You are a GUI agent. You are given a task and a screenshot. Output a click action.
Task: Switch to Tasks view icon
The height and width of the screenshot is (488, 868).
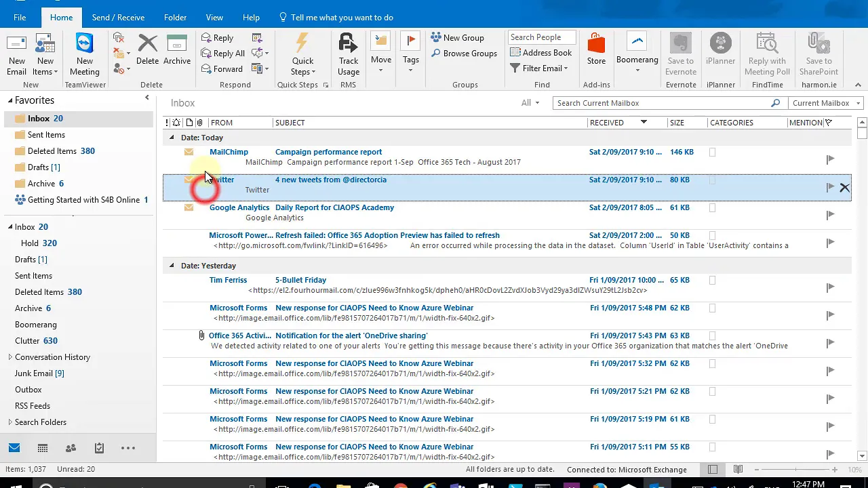pyautogui.click(x=99, y=448)
